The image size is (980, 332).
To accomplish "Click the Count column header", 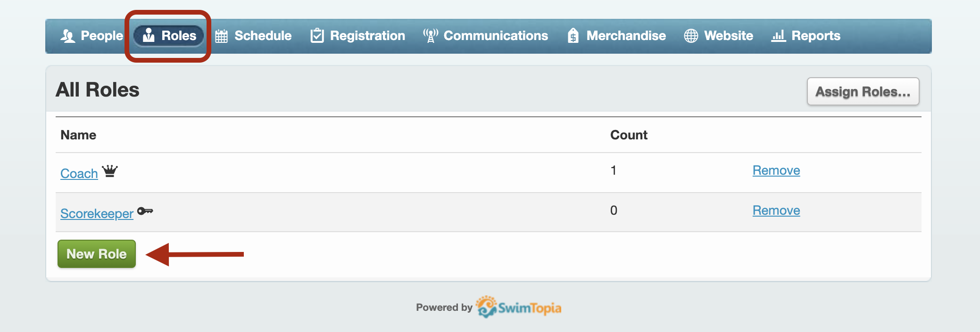I will [629, 135].
